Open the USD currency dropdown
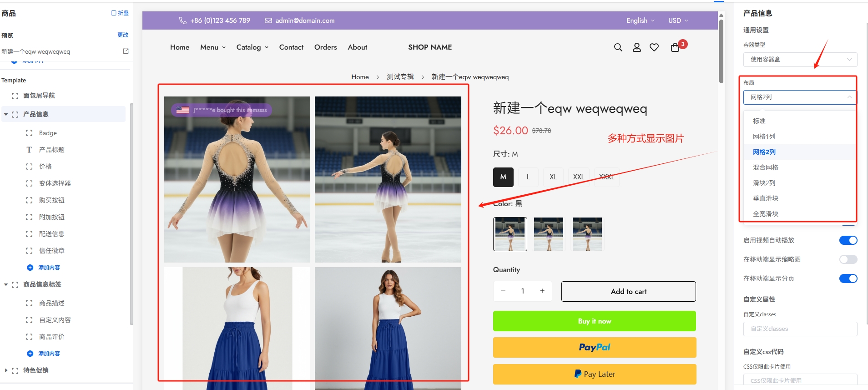868x390 pixels. tap(678, 20)
